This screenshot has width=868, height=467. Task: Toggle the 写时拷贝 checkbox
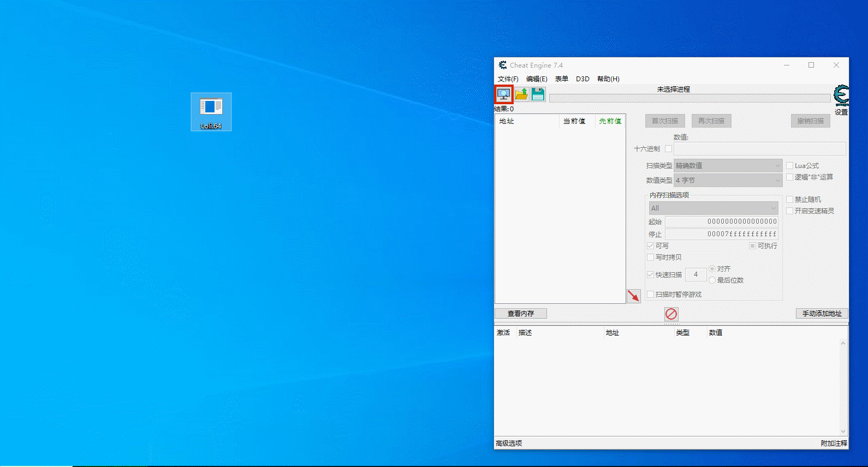pyautogui.click(x=650, y=258)
